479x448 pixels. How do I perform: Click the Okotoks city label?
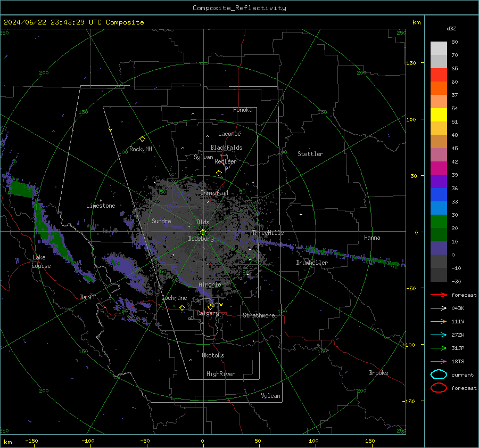213,355
